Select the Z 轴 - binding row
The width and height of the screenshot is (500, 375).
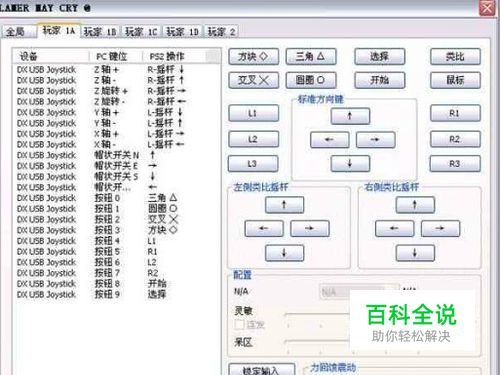(x=116, y=80)
